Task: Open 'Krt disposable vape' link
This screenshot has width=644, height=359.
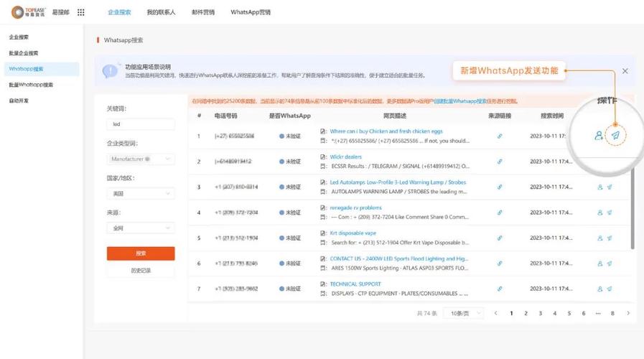Action: tap(353, 233)
